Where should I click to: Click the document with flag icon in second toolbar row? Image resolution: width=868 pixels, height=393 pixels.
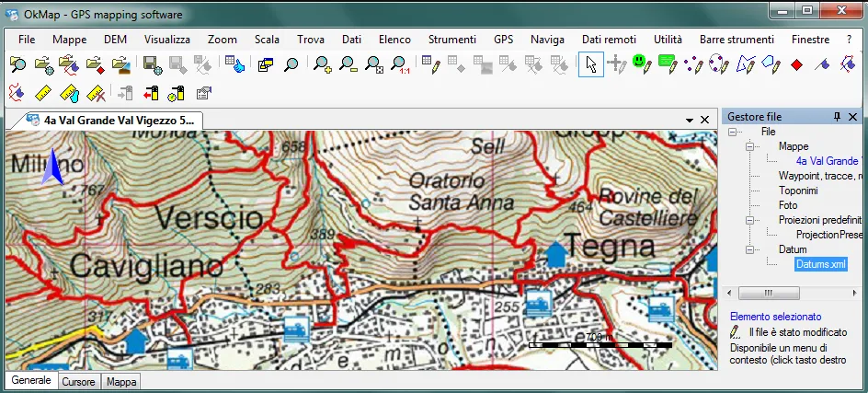(x=204, y=93)
